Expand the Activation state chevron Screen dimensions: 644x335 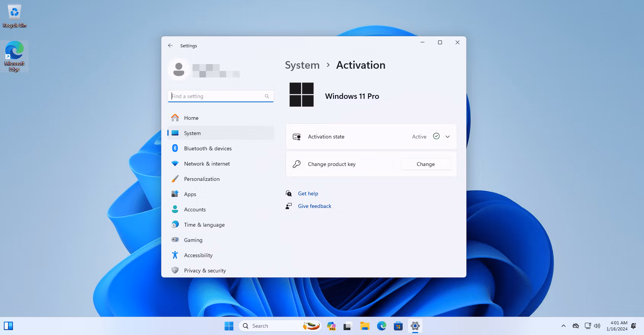point(448,137)
